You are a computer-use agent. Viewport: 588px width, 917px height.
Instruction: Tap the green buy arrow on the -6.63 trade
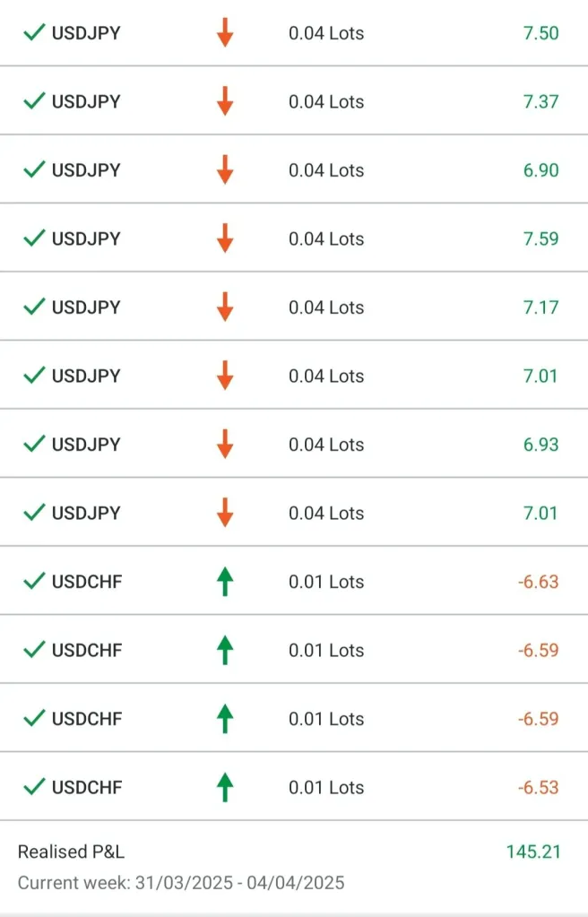(225, 582)
